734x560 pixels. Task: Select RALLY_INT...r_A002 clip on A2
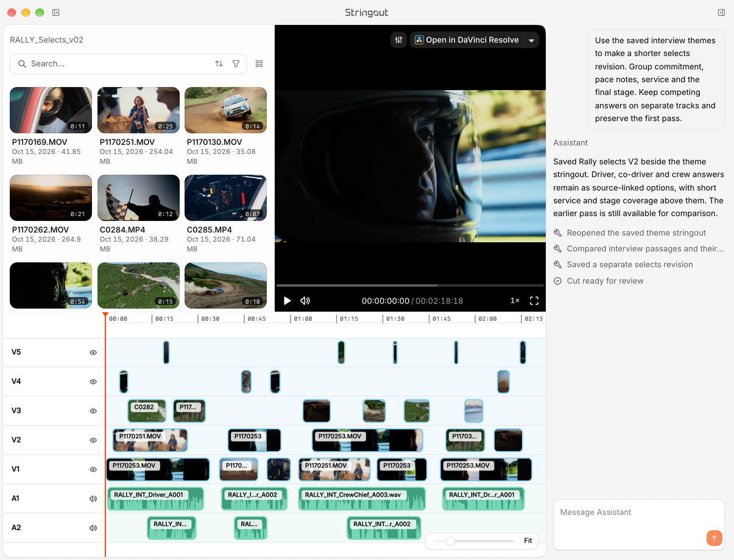[384, 528]
